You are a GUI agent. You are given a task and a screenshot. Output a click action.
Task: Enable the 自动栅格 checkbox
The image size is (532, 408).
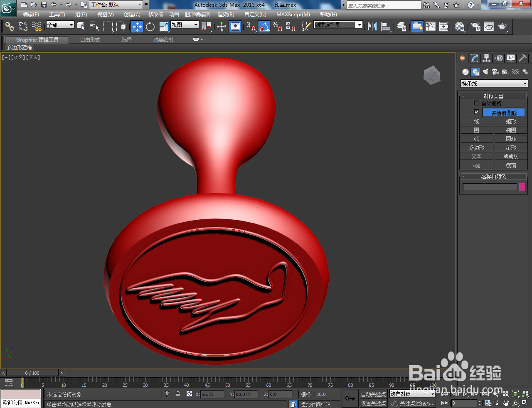coord(476,103)
